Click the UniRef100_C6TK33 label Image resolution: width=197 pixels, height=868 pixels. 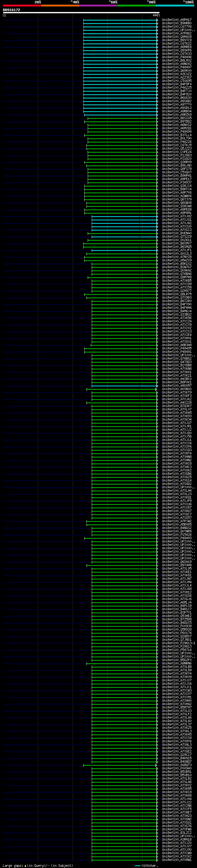click(x=177, y=54)
